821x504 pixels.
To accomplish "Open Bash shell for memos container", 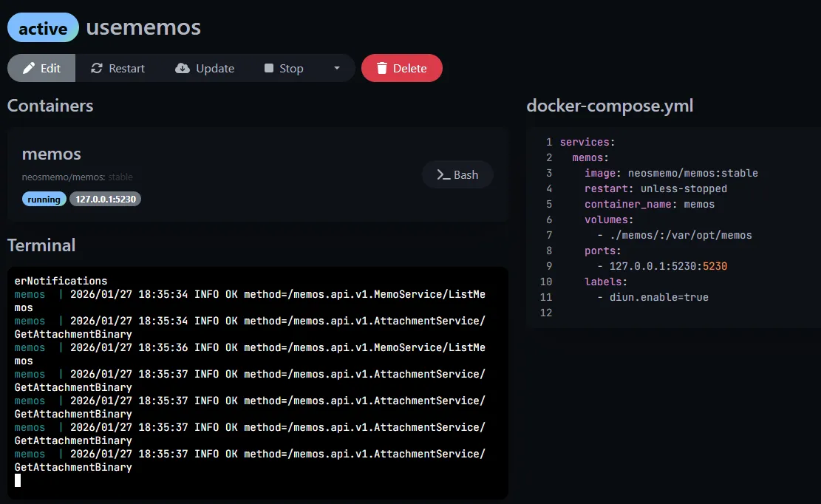I will pyautogui.click(x=457, y=174).
